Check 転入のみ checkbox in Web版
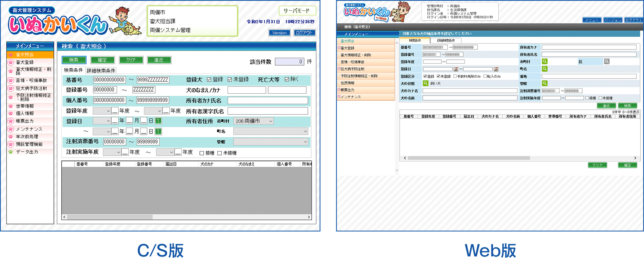Viewport: 644px width, 258px height. tap(485, 76)
